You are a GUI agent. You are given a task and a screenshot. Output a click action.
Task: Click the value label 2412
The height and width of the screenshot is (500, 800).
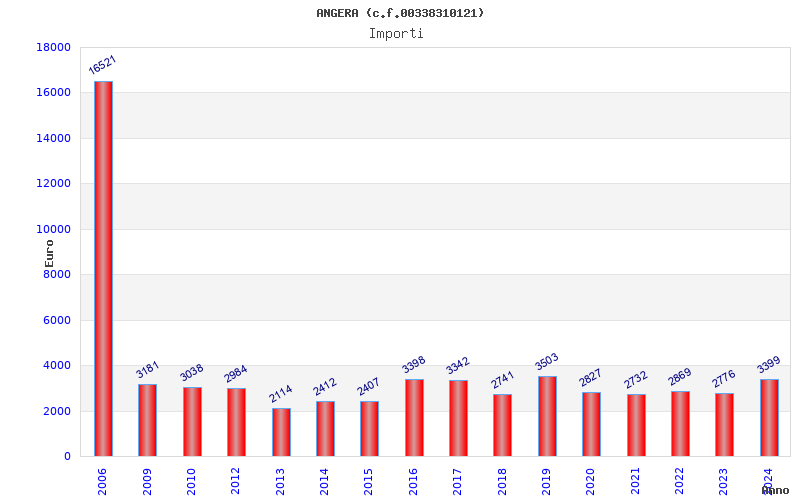[x=325, y=387]
